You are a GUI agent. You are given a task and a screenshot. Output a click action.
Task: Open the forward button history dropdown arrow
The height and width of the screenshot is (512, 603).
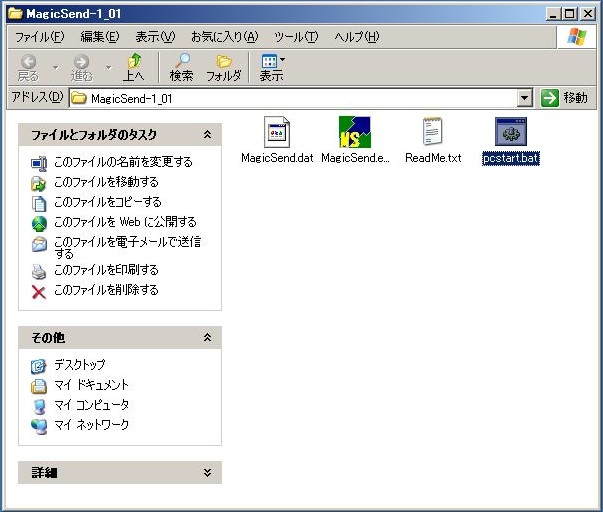click(x=109, y=68)
